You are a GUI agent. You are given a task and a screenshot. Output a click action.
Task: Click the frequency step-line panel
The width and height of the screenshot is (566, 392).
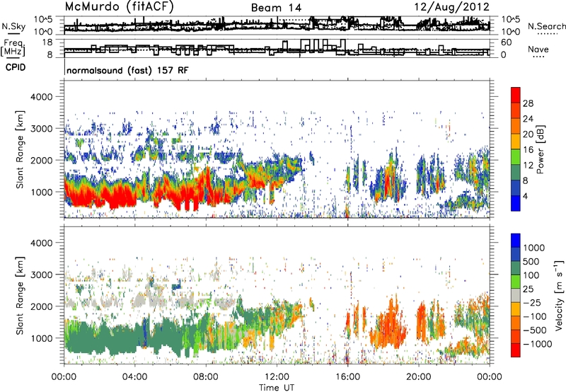point(277,48)
